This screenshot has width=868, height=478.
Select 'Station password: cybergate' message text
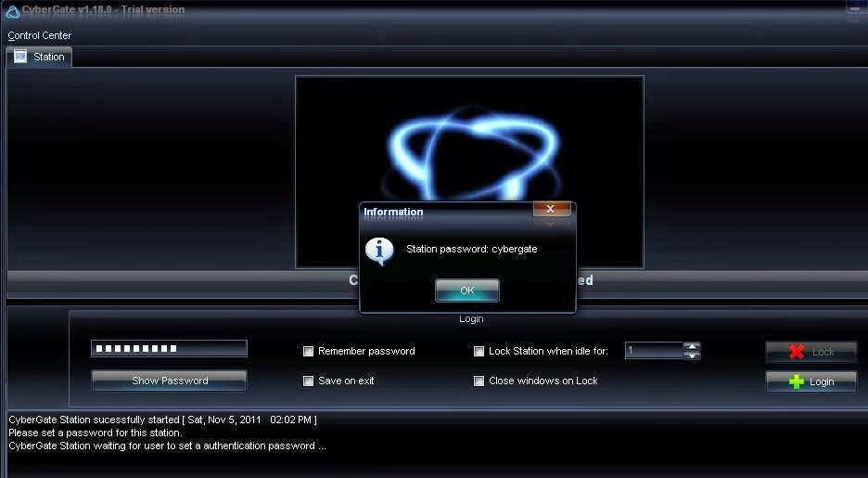pos(472,250)
